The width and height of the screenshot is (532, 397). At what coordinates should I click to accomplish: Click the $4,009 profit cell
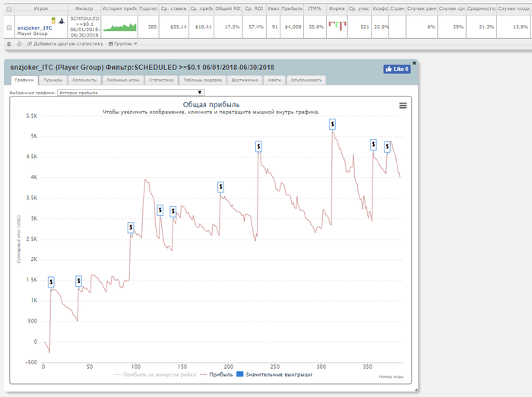pos(293,27)
